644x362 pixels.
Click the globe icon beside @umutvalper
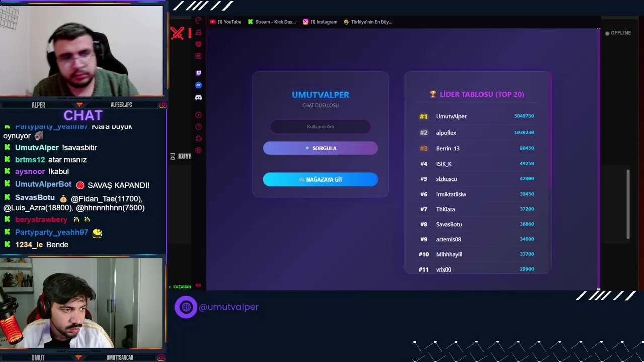186,307
